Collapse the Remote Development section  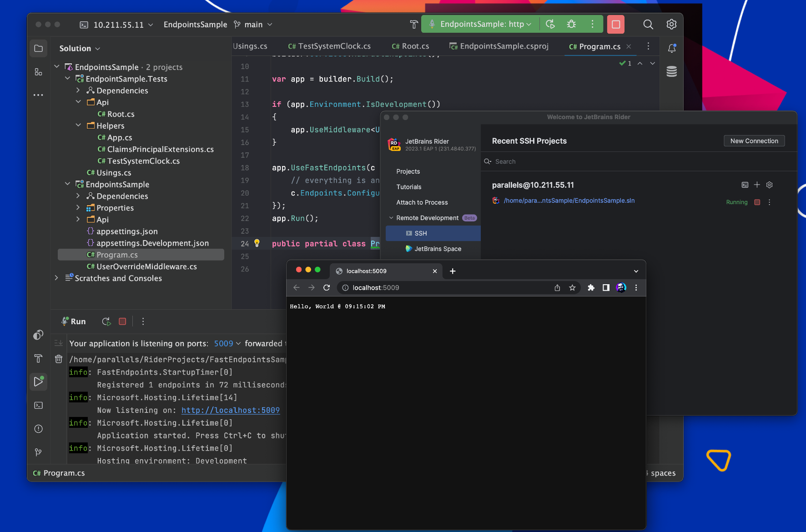(391, 218)
